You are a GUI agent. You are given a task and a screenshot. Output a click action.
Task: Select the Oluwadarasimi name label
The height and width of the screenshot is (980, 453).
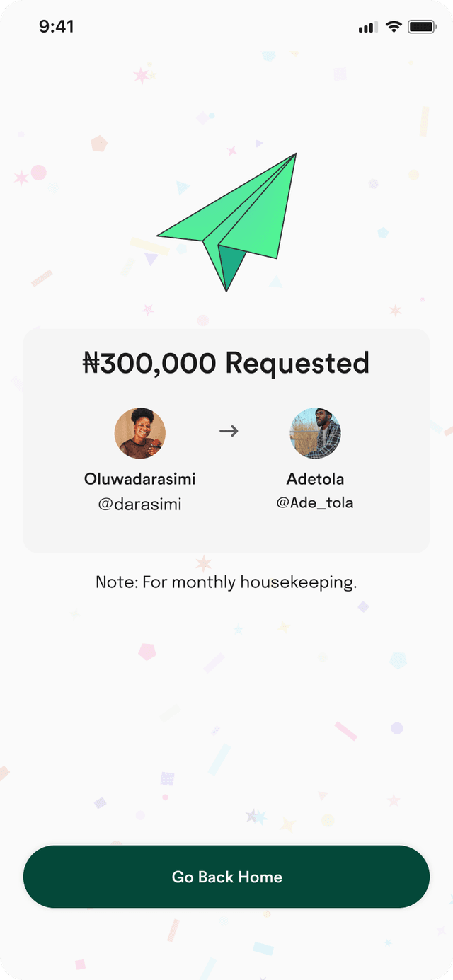(140, 479)
